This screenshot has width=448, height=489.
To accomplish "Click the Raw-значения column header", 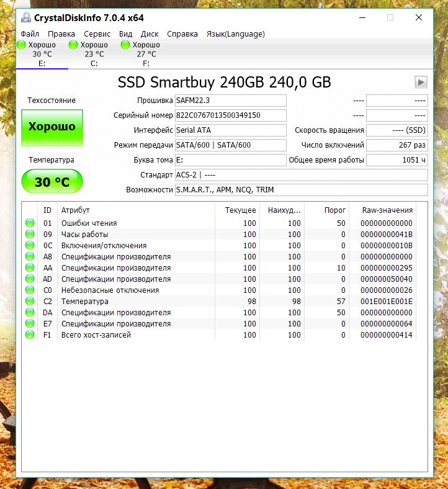I will pyautogui.click(x=382, y=210).
